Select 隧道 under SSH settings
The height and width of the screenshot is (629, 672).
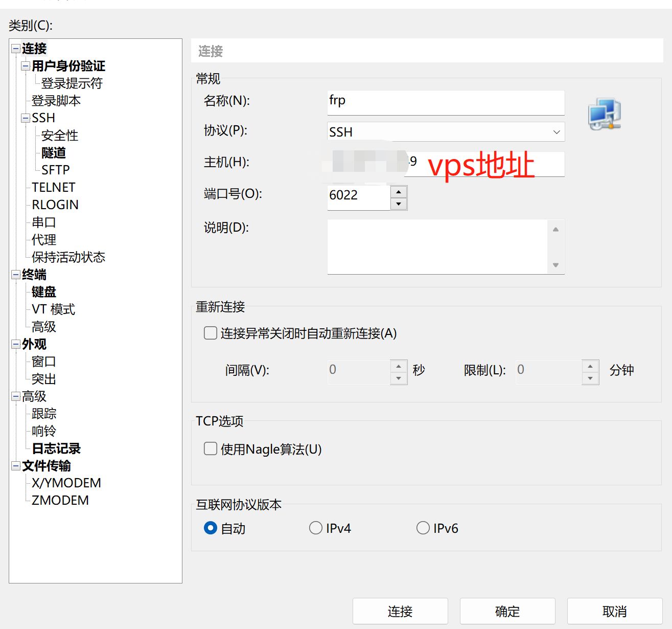coord(53,153)
